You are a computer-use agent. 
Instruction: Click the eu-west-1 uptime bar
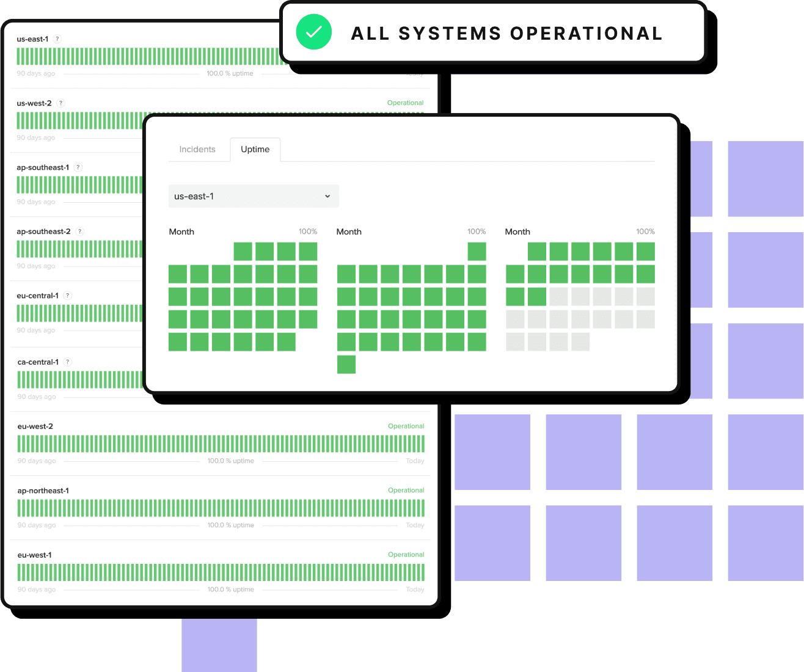221,572
